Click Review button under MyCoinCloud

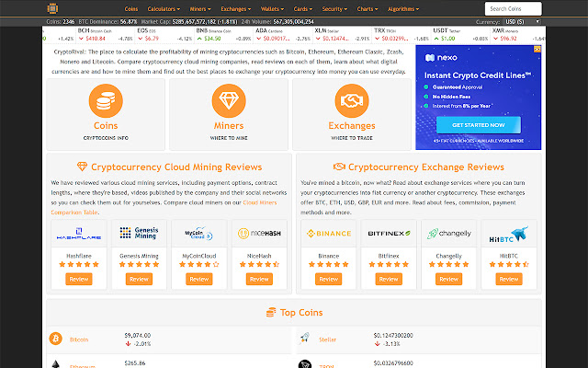point(199,279)
